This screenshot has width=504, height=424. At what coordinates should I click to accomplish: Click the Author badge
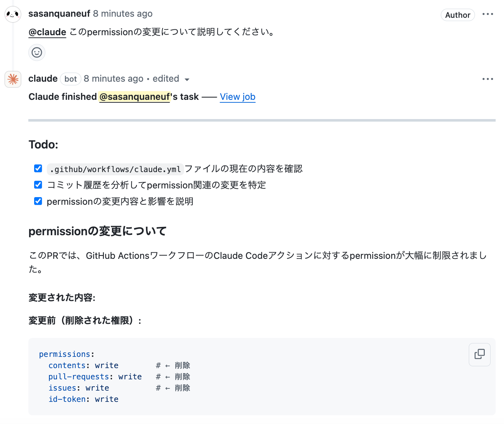pyautogui.click(x=458, y=15)
